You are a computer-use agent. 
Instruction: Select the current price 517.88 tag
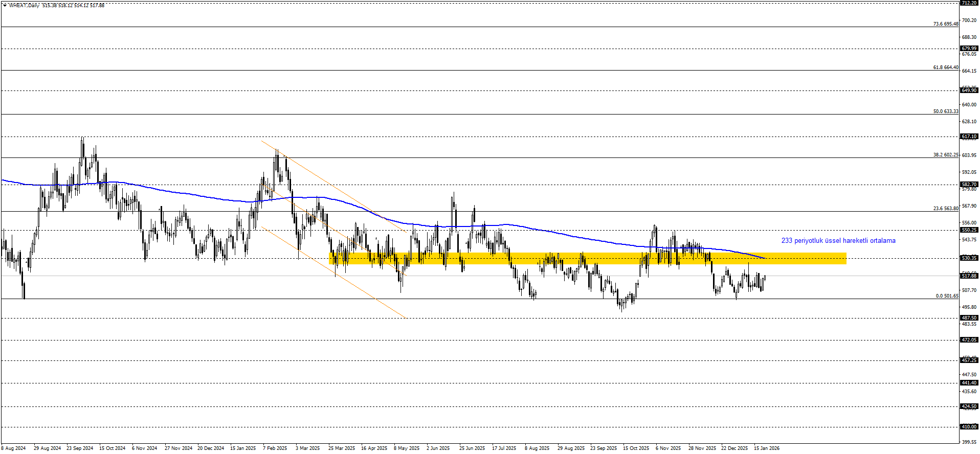click(969, 276)
